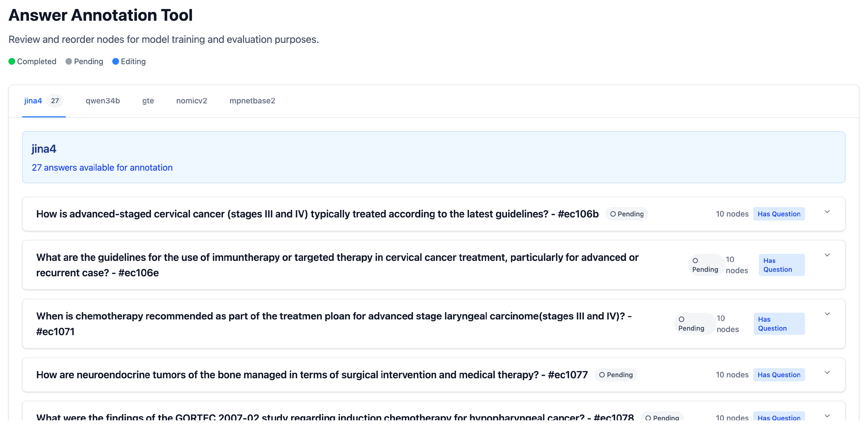Viewport: 868px width, 429px height.
Task: Click the green Completed status dot
Action: coord(12,61)
